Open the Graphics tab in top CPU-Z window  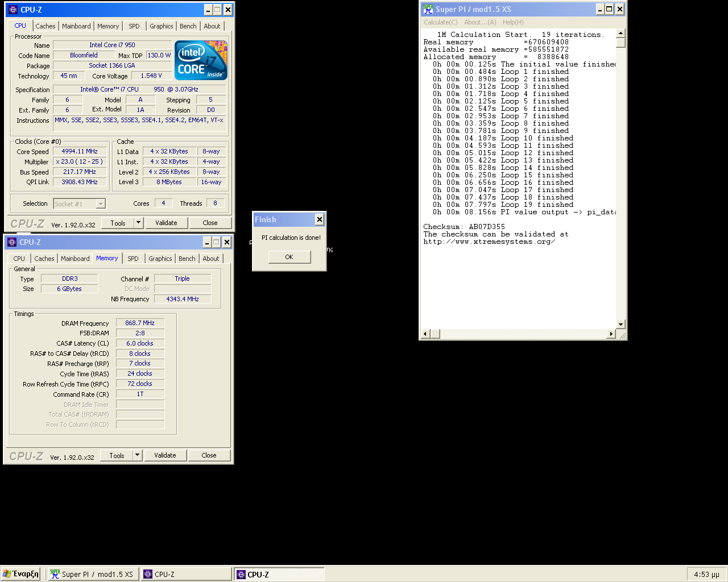click(x=162, y=26)
